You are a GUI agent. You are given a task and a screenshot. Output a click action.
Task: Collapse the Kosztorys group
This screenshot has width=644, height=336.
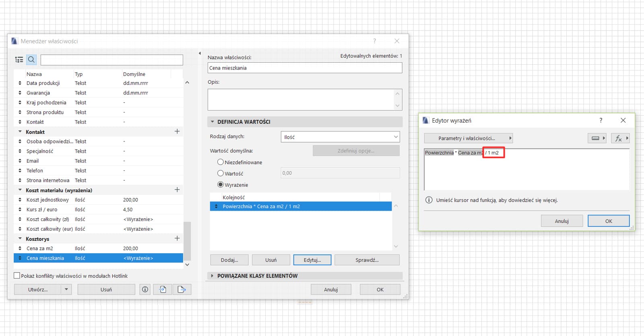tap(20, 238)
